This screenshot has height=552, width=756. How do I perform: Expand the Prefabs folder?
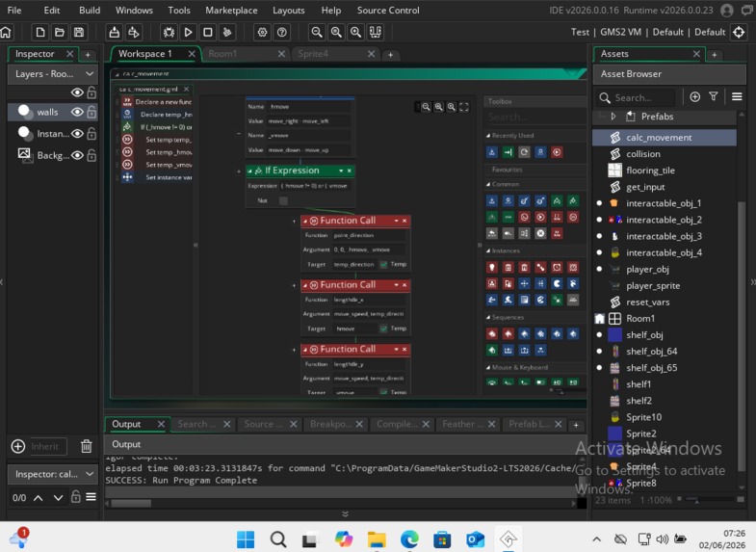613,117
